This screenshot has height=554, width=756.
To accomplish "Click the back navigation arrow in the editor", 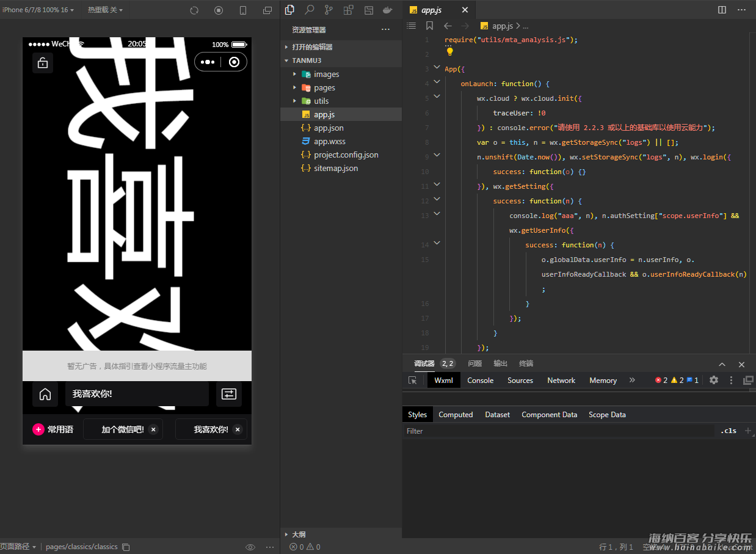I will coord(448,26).
